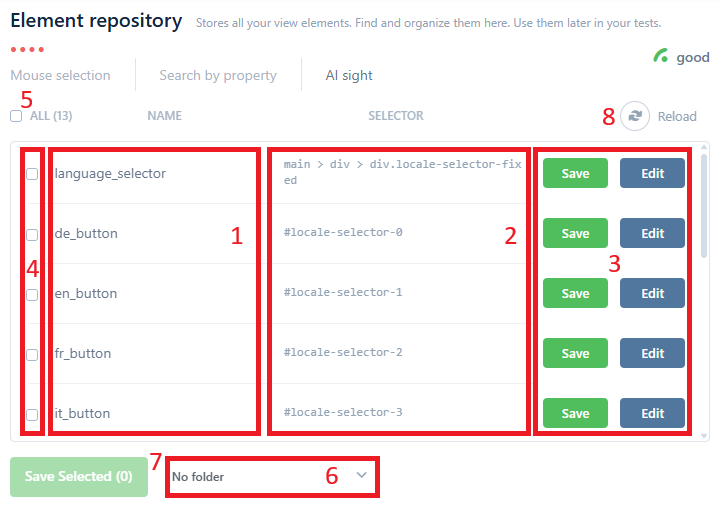Edit the it_button element

tap(652, 413)
